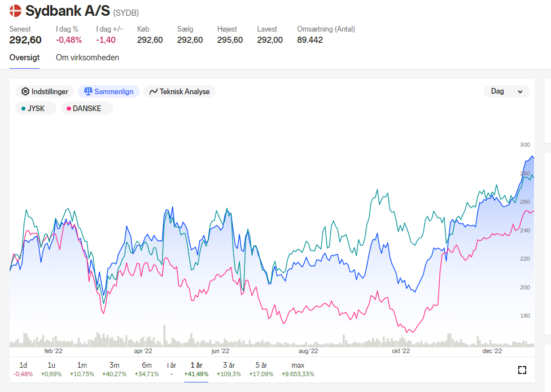Click the teal JYSK color dot
This screenshot has width=551, height=392.
pos(24,109)
